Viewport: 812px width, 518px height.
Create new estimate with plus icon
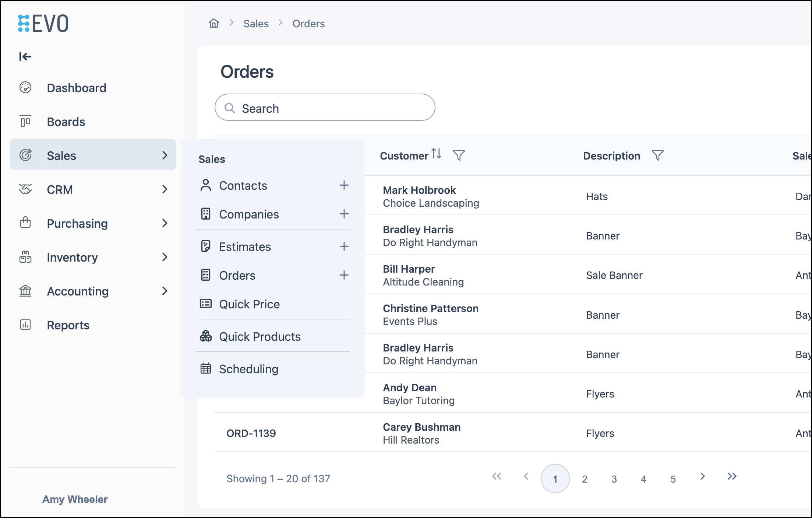coord(344,246)
